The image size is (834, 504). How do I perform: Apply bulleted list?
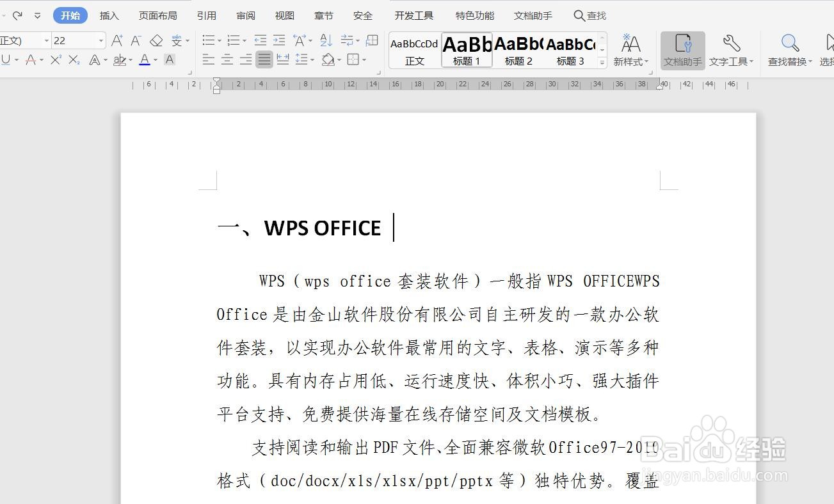coord(209,41)
